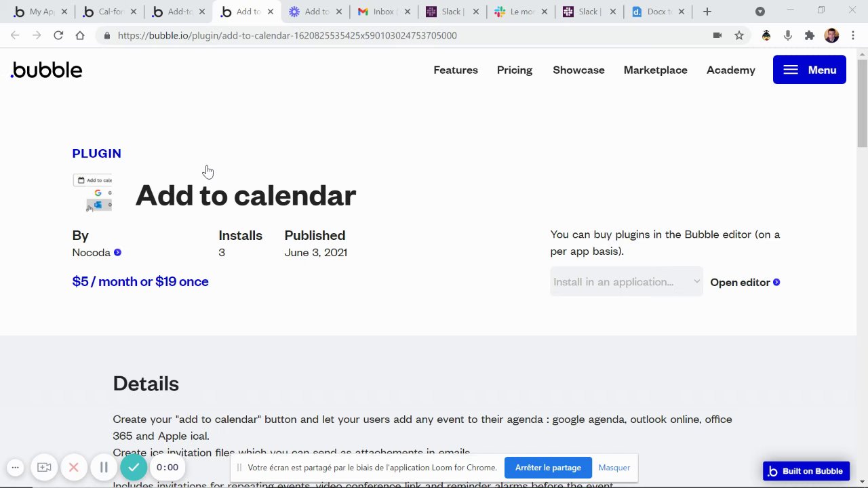Image resolution: width=868 pixels, height=488 pixels.
Task: Click the June 3, 2021 published date
Action: (315, 252)
